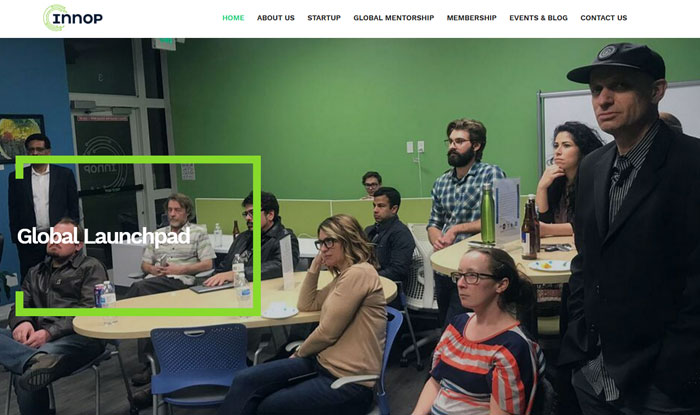The height and width of the screenshot is (415, 700).
Task: Click the Innop wordmark in the header
Action: pyautogui.click(x=78, y=18)
